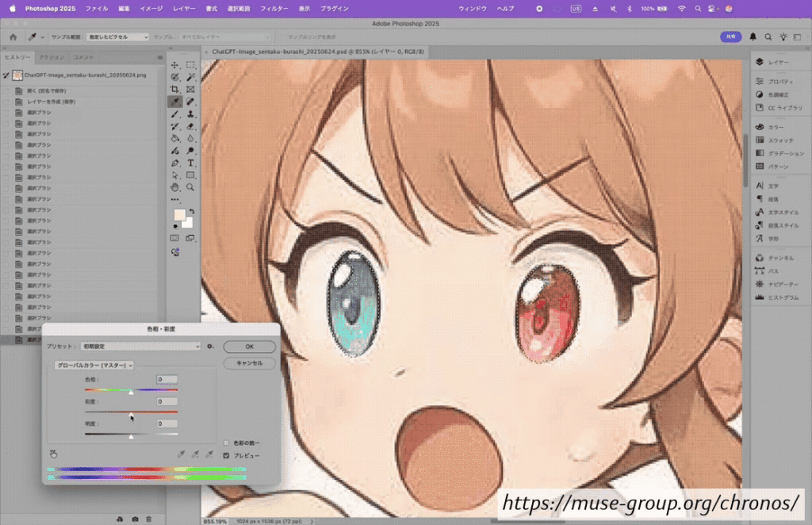This screenshot has height=525, width=812.
Task: Select the Brush tool
Action: (x=174, y=113)
